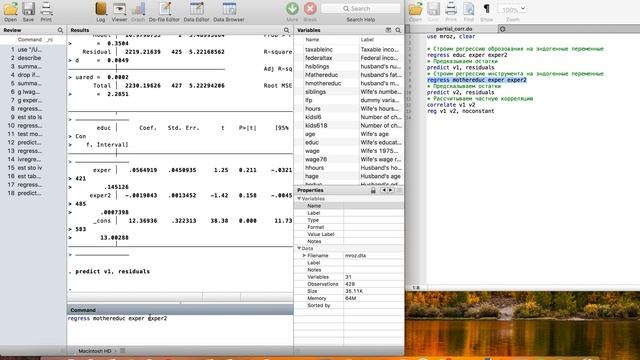
Task: Open the 100% Zoom dropdown
Action: [x=512, y=9]
